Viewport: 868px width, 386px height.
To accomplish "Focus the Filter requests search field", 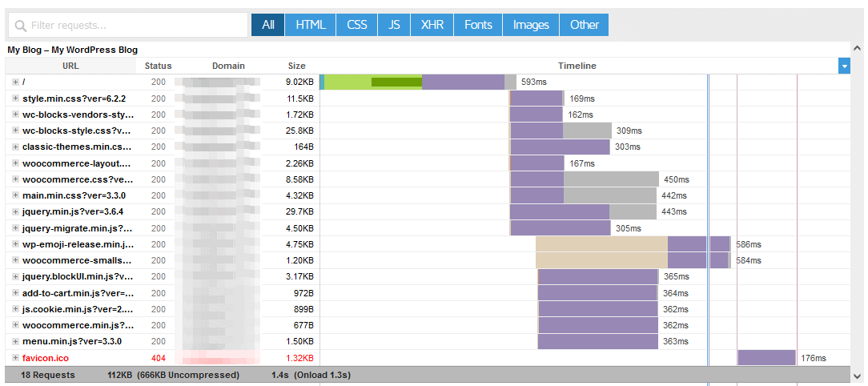I will (128, 25).
